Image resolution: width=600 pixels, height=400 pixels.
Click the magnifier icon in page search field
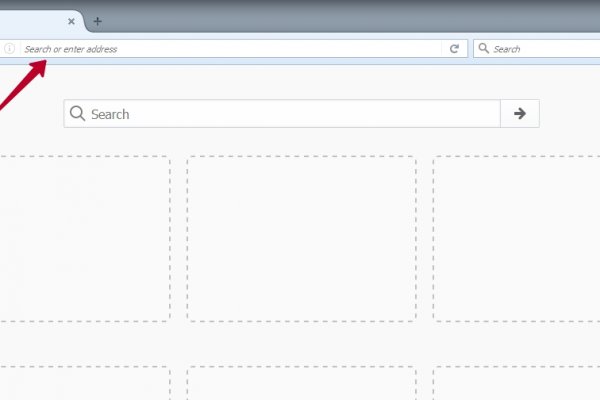(78, 114)
